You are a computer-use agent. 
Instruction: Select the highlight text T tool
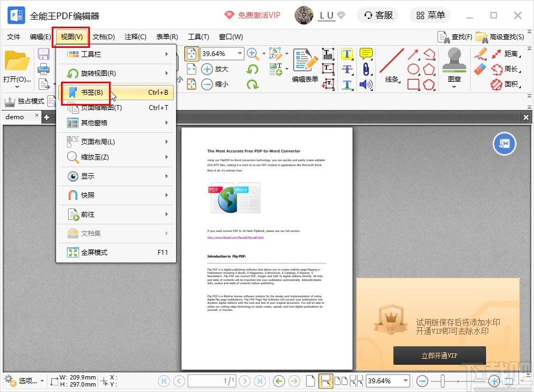coord(347,54)
